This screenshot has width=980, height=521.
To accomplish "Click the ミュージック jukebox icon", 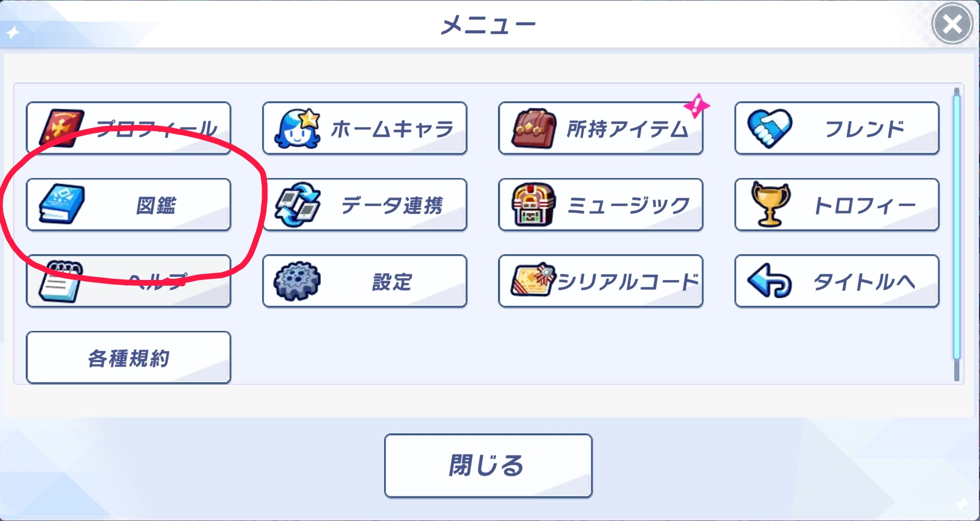I will tap(533, 205).
